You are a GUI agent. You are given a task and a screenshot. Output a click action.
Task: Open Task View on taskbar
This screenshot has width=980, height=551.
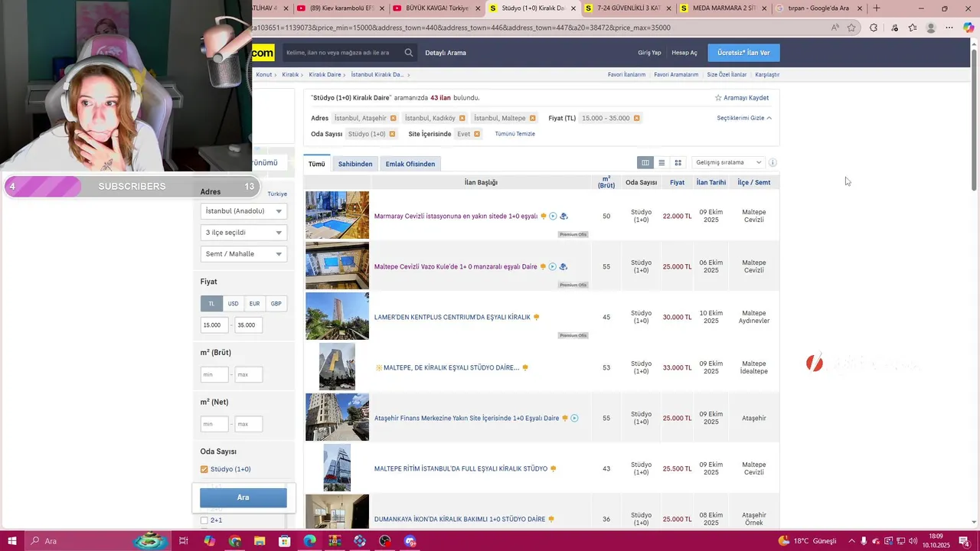(x=184, y=541)
